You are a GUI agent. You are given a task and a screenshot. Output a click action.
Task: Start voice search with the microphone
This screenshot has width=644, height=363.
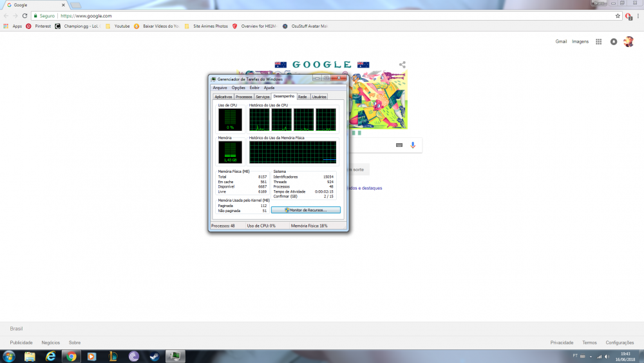pyautogui.click(x=413, y=145)
